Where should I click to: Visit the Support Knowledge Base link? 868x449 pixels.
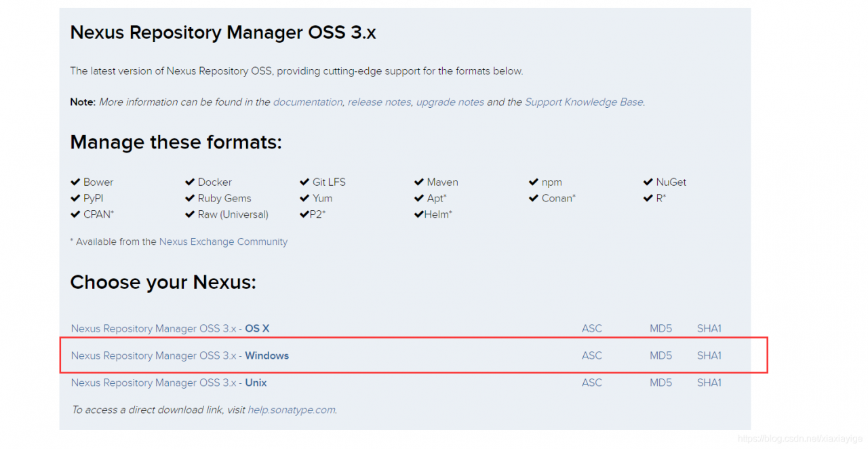tap(584, 102)
